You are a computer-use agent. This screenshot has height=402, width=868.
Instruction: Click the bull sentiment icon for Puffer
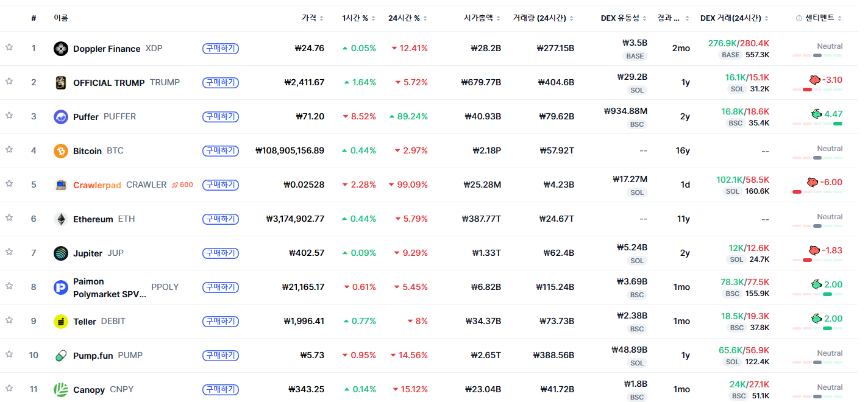tap(816, 113)
